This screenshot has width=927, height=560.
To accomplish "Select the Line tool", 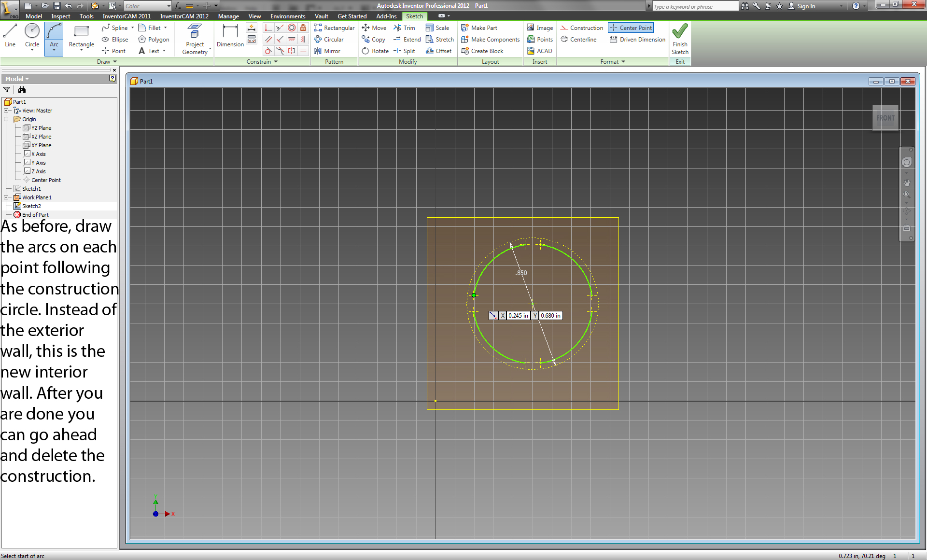I will (x=10, y=36).
